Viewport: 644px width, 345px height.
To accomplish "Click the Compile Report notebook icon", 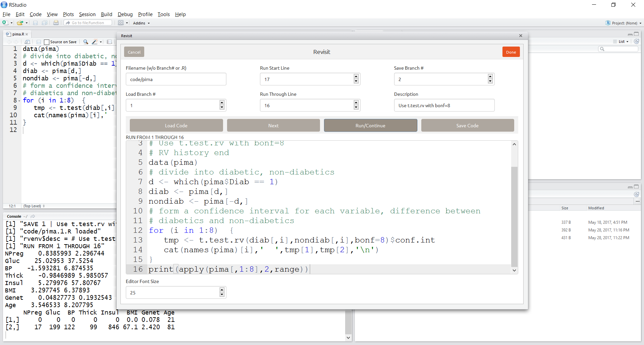I will point(109,42).
